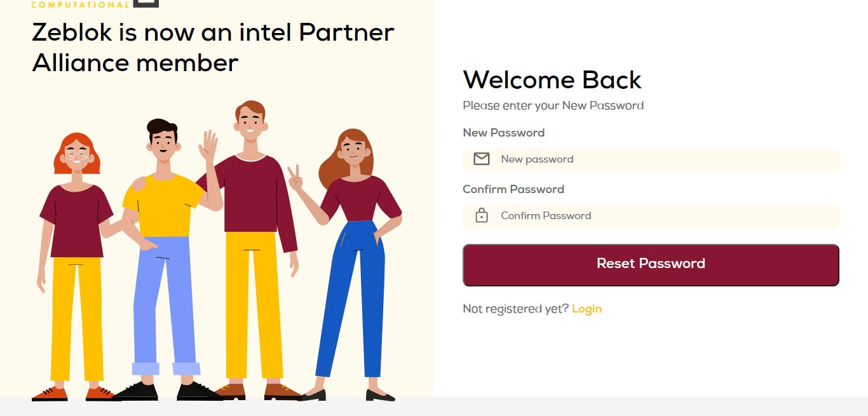The height and width of the screenshot is (416, 868).
Task: Click the "Please enter your New Password" subtitle
Action: click(553, 105)
